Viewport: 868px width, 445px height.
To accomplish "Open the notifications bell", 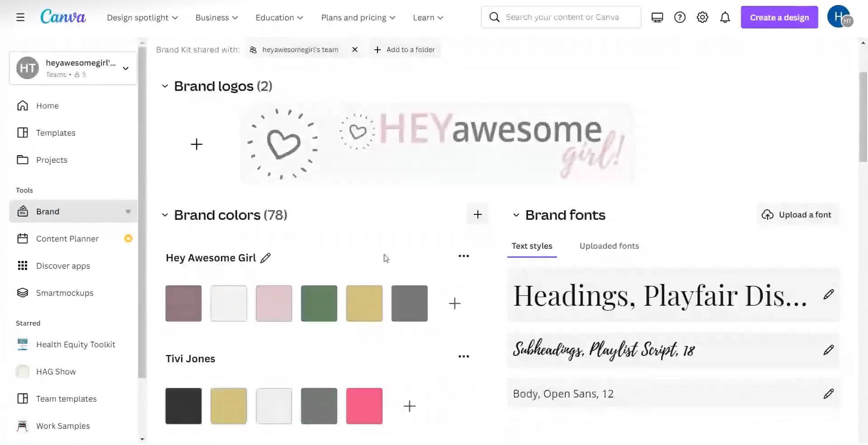I will pos(725,18).
